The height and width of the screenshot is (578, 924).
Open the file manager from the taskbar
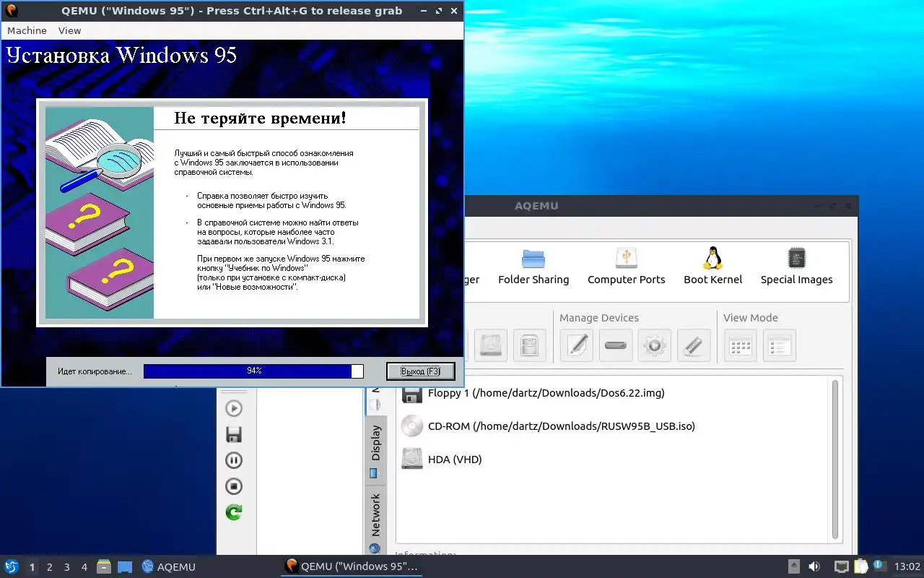pyautogui.click(x=104, y=567)
